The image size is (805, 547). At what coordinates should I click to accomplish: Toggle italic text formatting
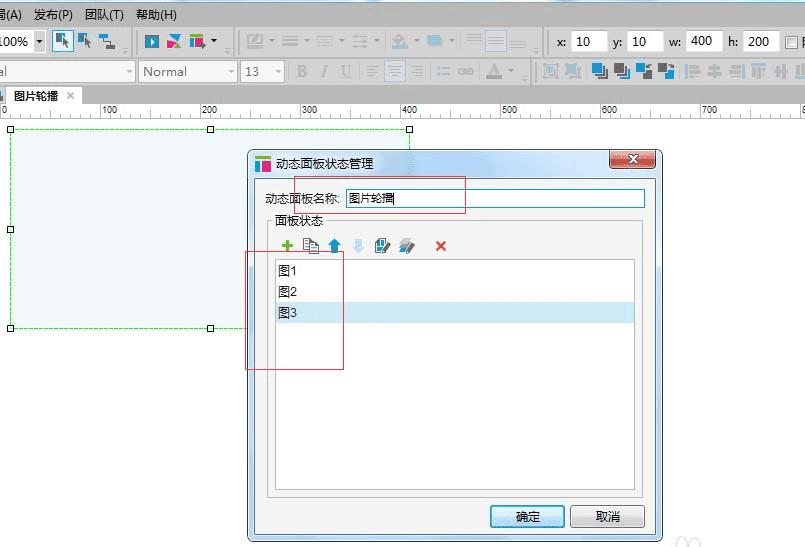coord(324,71)
